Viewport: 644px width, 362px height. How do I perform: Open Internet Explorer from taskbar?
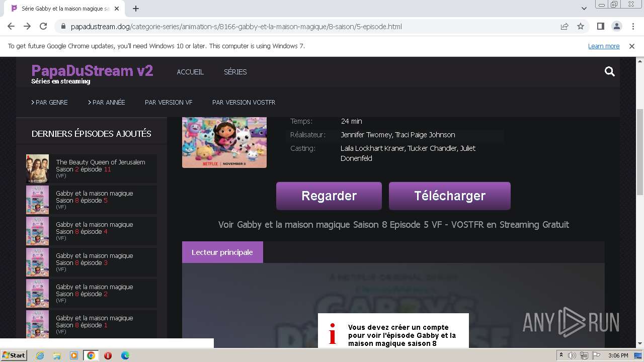(40, 355)
